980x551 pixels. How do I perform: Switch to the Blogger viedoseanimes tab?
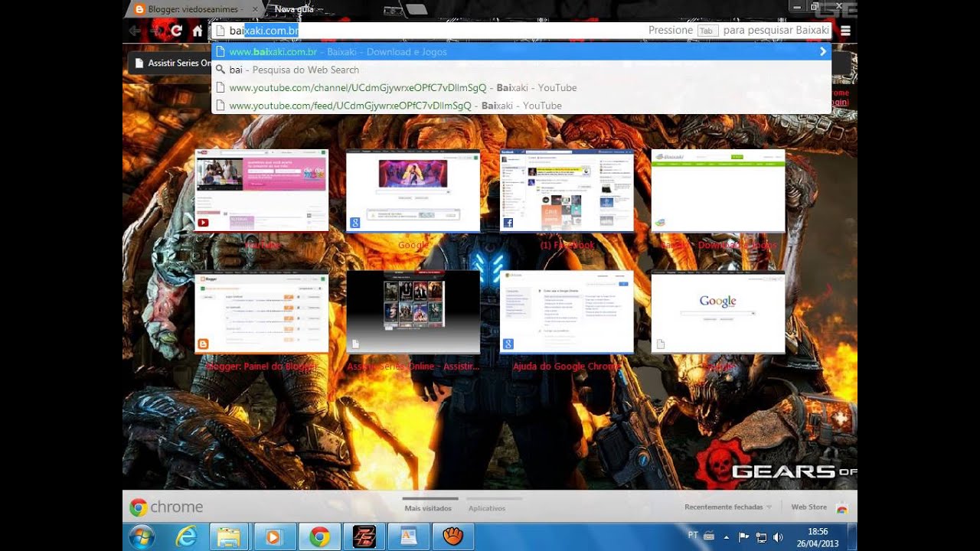(195, 9)
